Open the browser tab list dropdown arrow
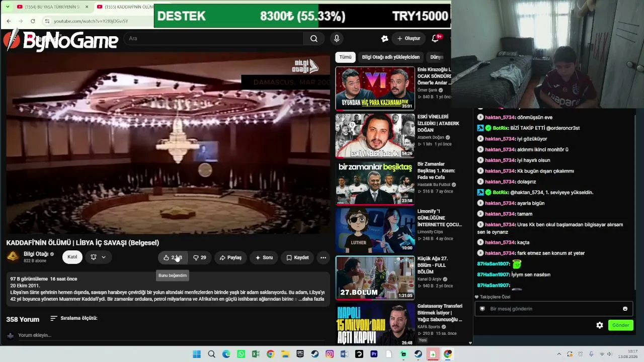Screen dimensions: 644x362 click(8, 7)
